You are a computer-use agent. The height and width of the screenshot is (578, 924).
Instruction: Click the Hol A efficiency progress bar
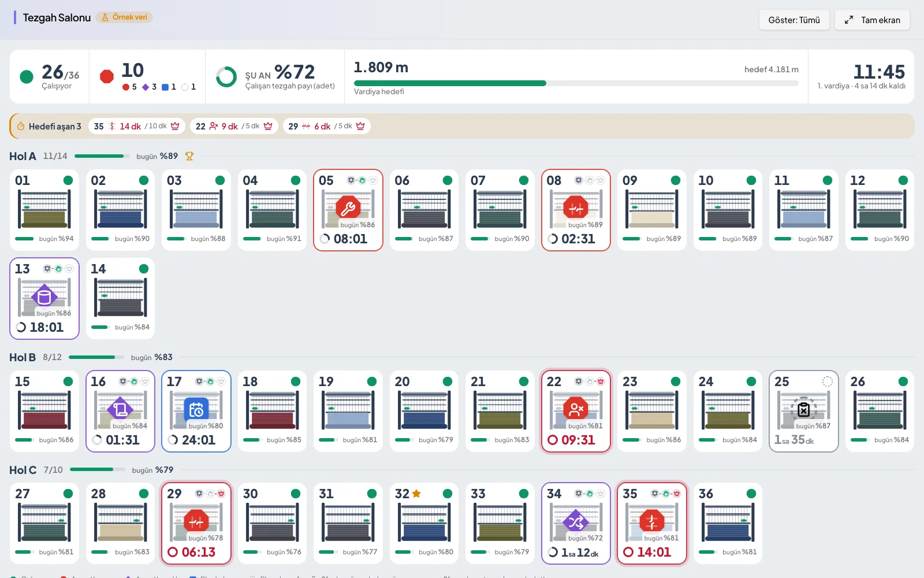click(102, 156)
